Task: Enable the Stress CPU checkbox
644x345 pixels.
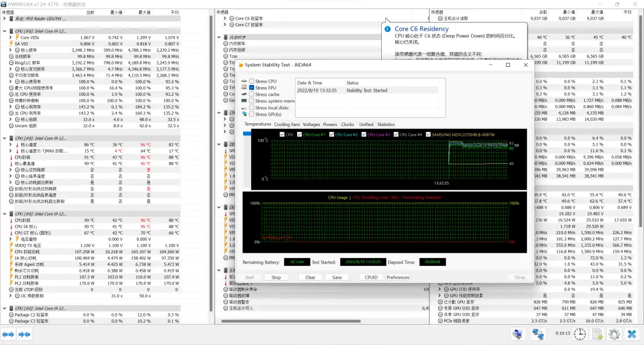Action: tap(252, 81)
